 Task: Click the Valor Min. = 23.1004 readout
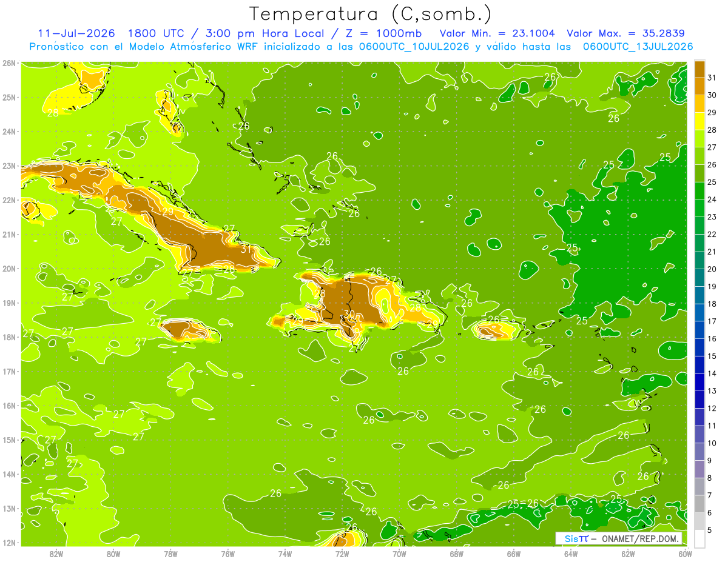(x=497, y=33)
